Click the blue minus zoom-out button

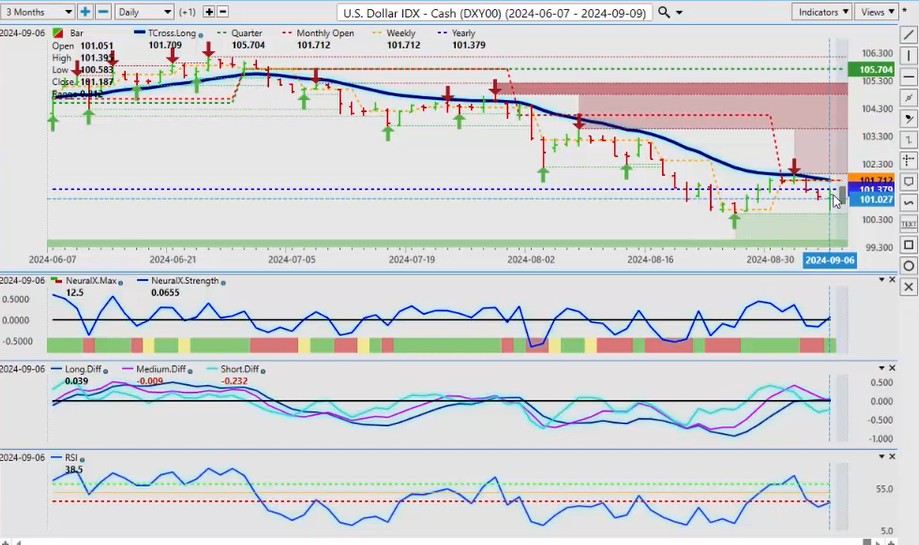pyautogui.click(x=103, y=12)
